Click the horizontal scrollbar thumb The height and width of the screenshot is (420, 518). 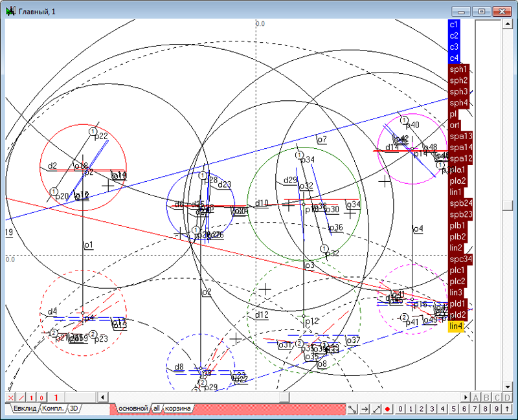point(284,397)
